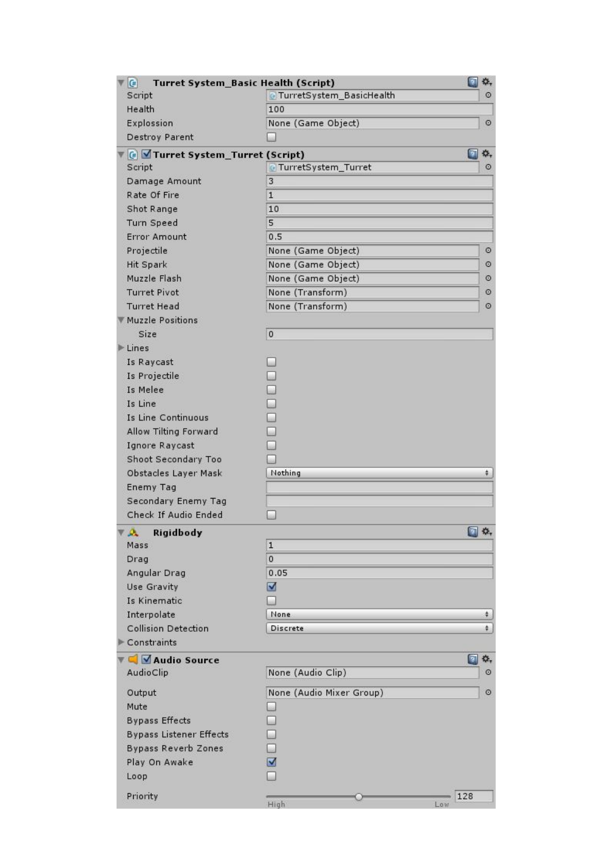The height and width of the screenshot is (868, 613).
Task: Enable Is Projectile checkbox
Action: (271, 376)
